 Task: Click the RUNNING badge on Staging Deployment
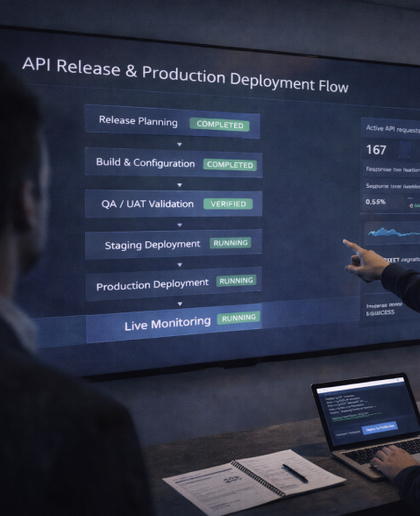pos(231,243)
